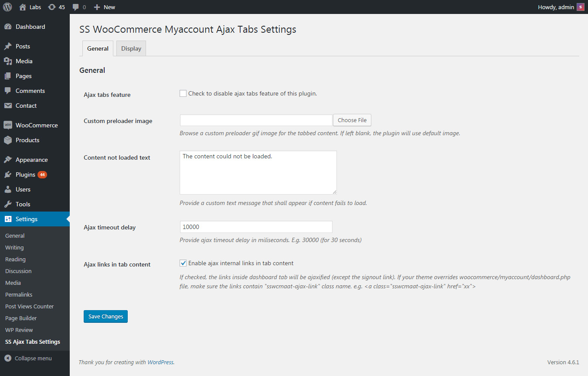Click the Save Changes button
Viewport: 588px width, 376px height.
(105, 316)
